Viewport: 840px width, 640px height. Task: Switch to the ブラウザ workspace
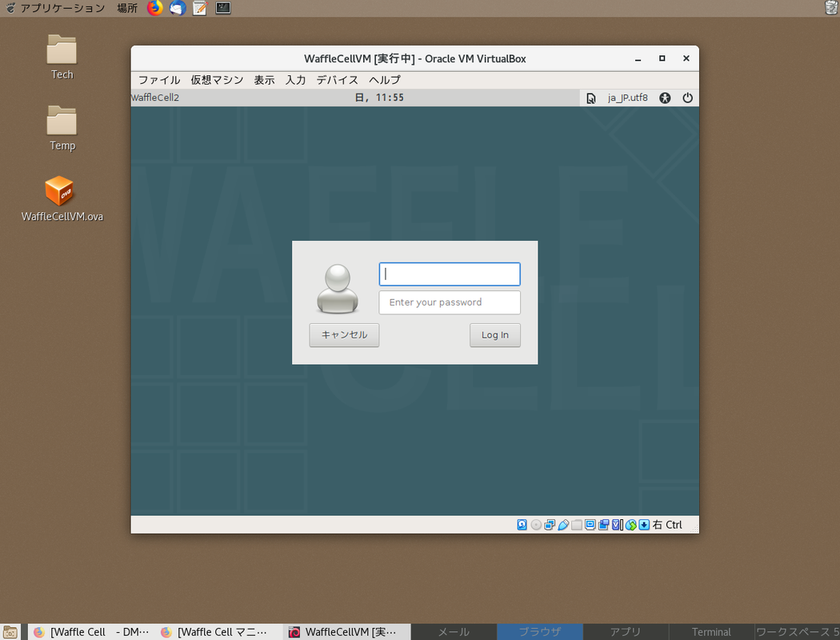[x=540, y=632]
